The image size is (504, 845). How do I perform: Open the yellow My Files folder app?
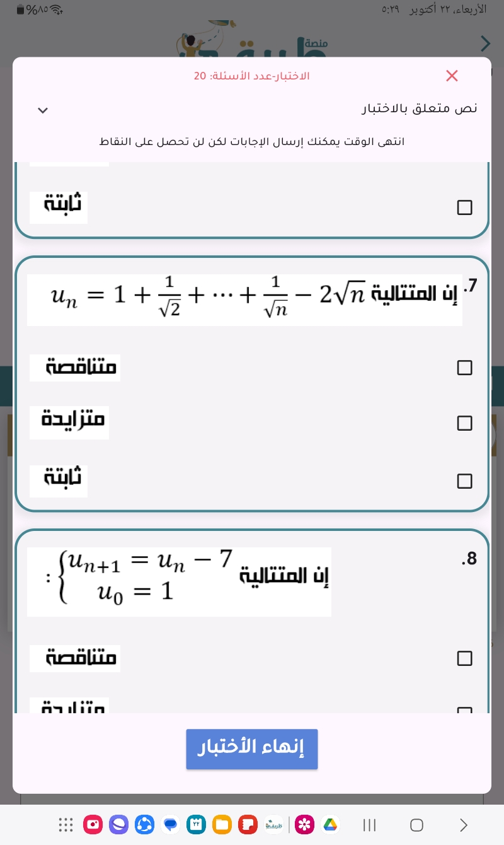coord(222,824)
